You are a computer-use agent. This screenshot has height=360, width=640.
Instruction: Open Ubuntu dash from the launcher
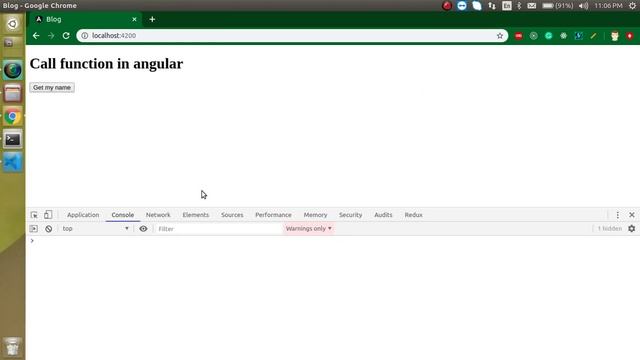13,24
